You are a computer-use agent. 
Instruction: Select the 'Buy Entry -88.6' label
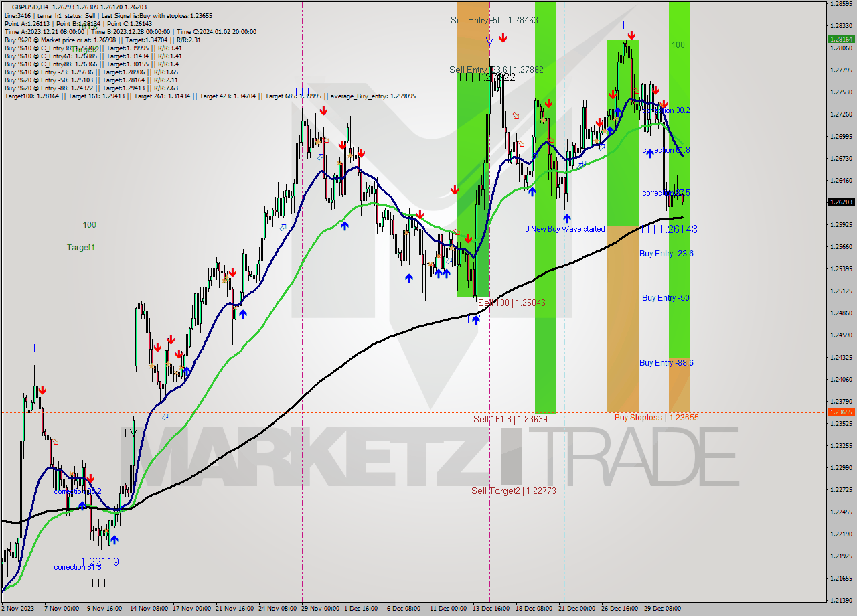click(666, 363)
